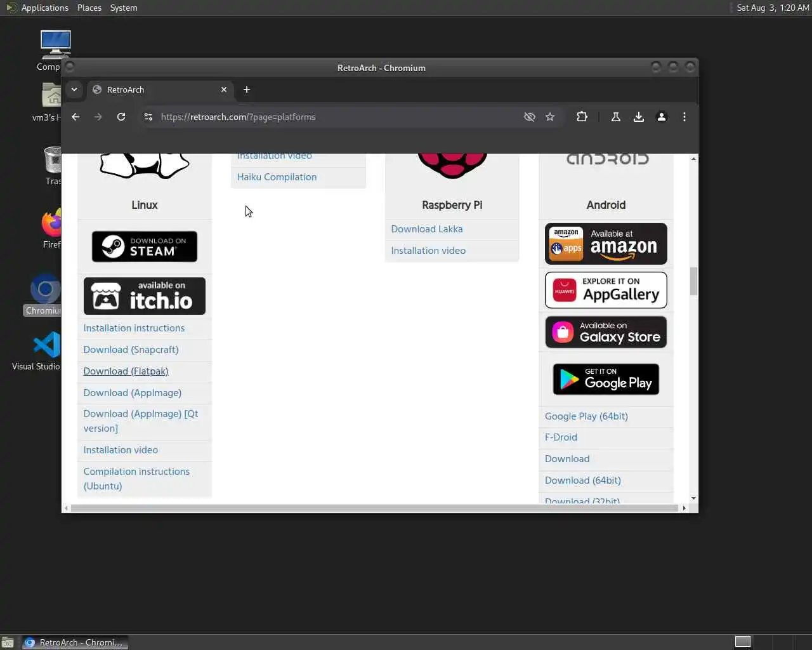Open the Extensions puzzle icon

[x=582, y=117]
